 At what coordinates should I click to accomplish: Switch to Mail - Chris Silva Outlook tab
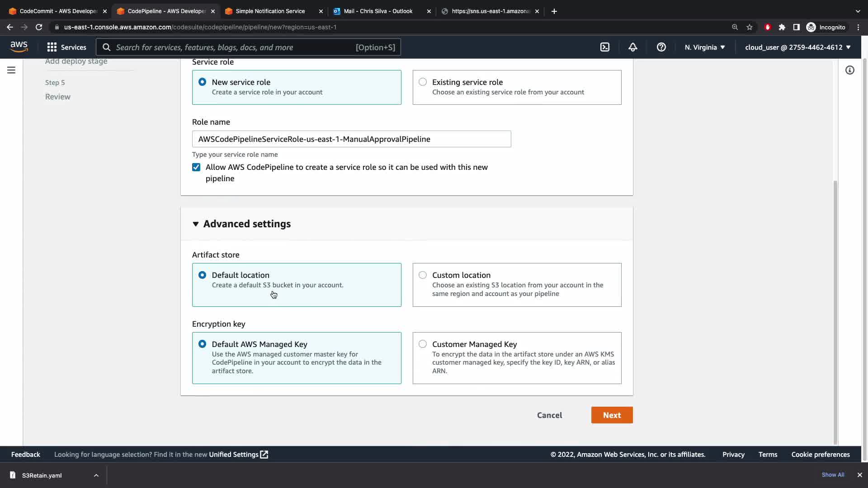[x=378, y=11]
